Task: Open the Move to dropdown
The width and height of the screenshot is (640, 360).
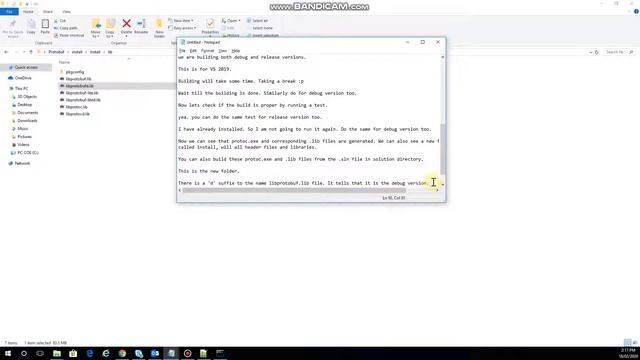Action: point(96,28)
